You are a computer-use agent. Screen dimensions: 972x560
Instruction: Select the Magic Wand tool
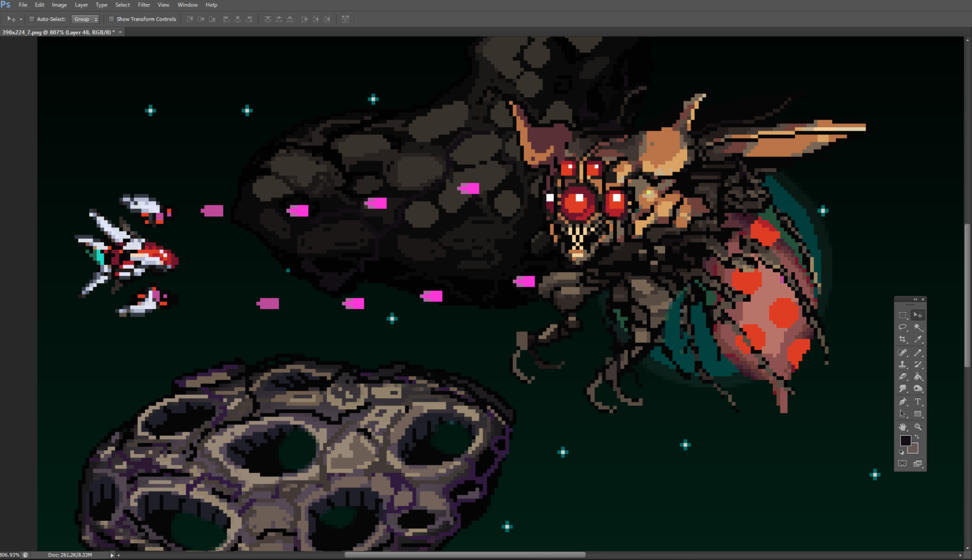pos(918,327)
